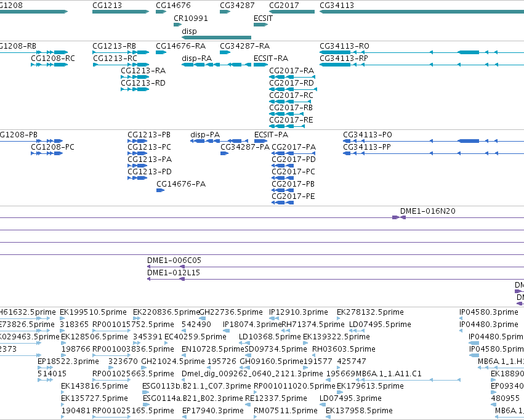Image resolution: width=524 pixels, height=420 pixels.
Task: Click the CG34287 gene label
Action: [237, 6]
